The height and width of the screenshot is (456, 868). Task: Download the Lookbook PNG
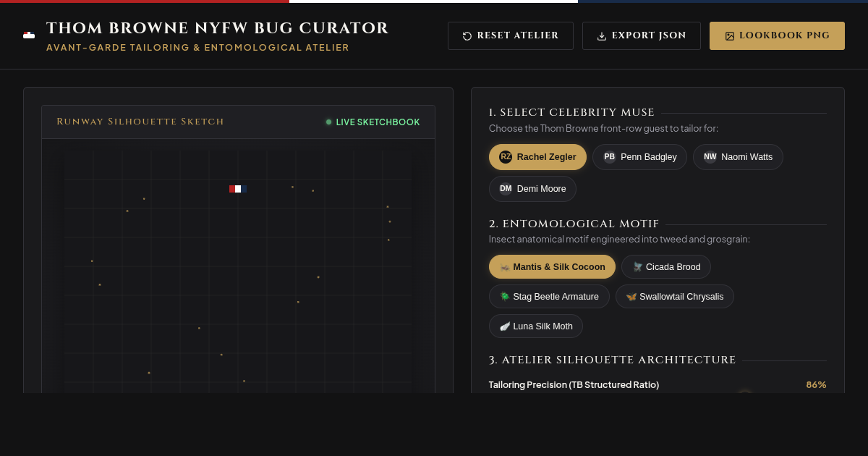pos(777,35)
